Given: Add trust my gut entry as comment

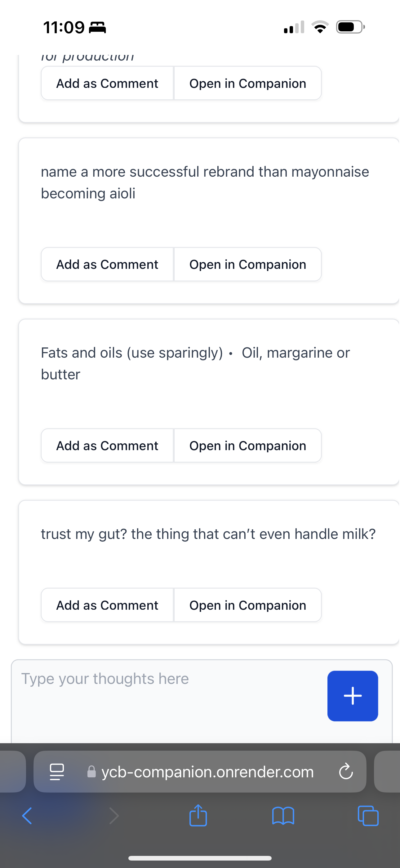Looking at the screenshot, I should tap(107, 605).
